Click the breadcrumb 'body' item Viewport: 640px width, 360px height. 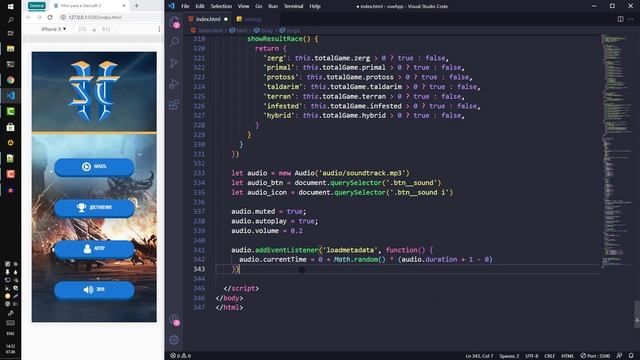[263, 31]
